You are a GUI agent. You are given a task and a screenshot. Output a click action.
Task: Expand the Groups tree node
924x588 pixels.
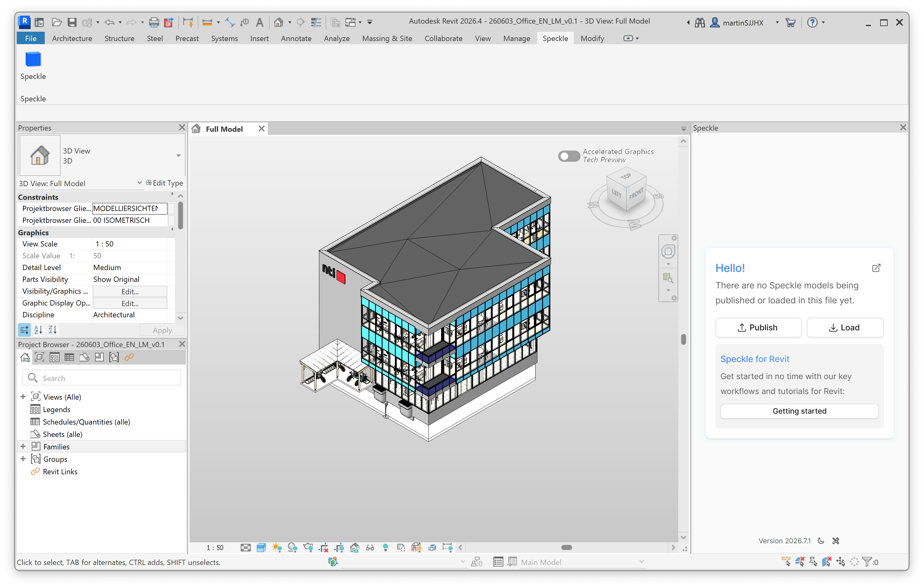[23, 459]
